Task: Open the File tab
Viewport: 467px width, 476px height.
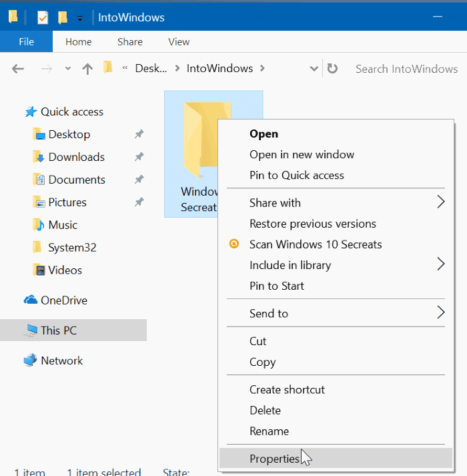Action: [27, 41]
